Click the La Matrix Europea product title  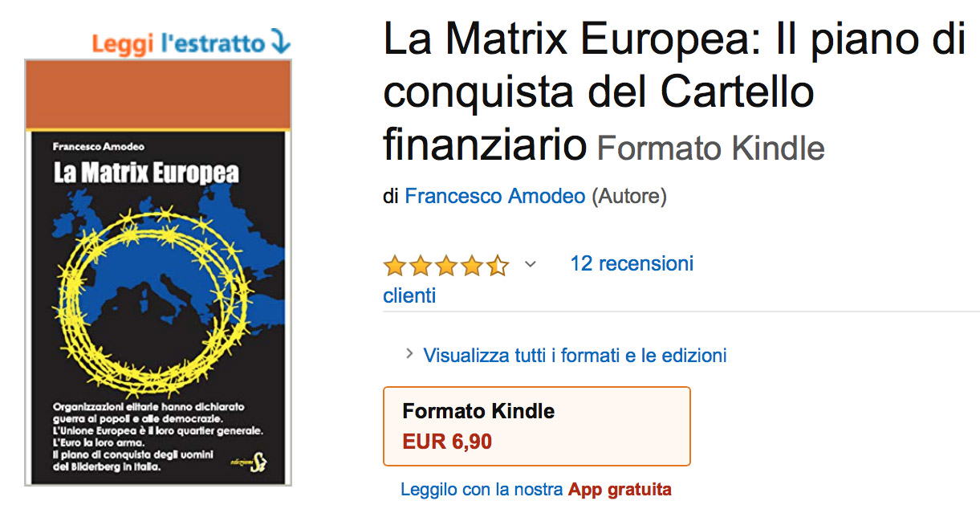click(675, 92)
